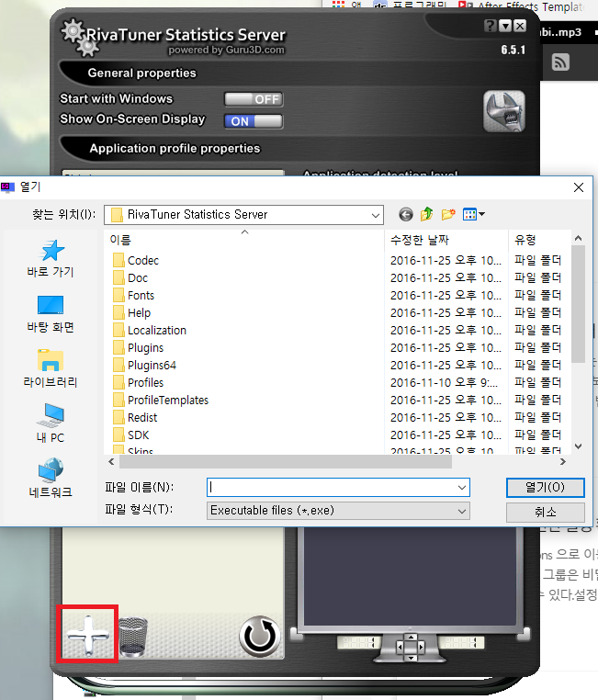This screenshot has width=598, height=700.
Task: Click the vertical scrollbar up arrow
Action: pyautogui.click(x=578, y=238)
